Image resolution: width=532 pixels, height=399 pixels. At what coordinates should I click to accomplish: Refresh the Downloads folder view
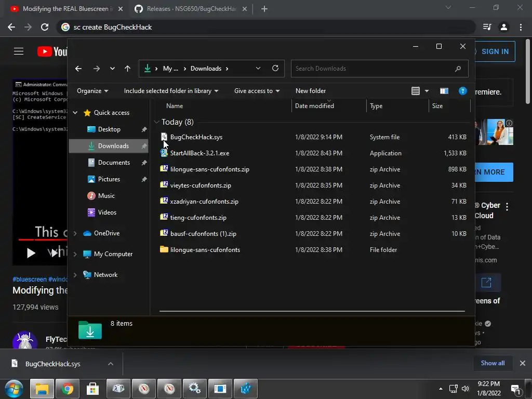[275, 68]
